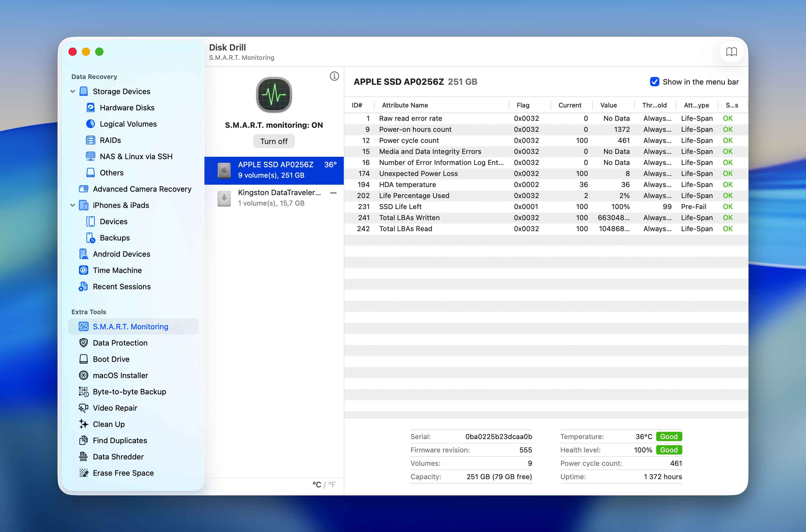This screenshot has width=806, height=532.
Task: Select Power-on hours count row
Action: pyautogui.click(x=546, y=129)
